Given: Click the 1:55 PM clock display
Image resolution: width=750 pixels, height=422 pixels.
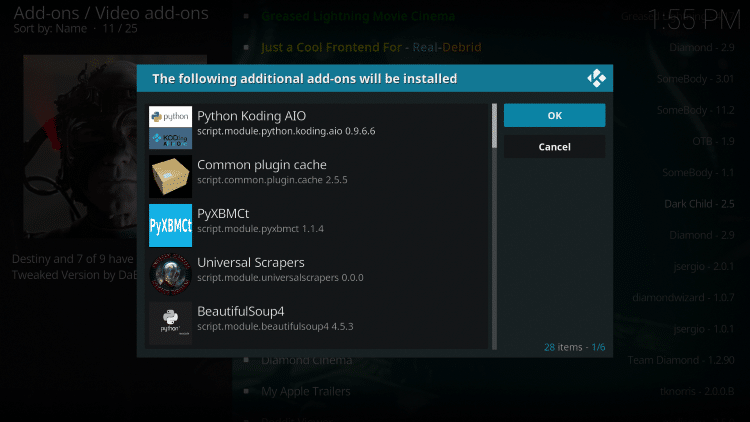Looking at the screenshot, I should [694, 18].
